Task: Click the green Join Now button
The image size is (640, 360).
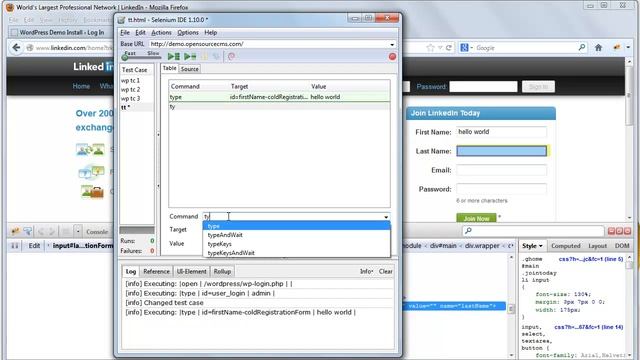Action: pos(476,218)
